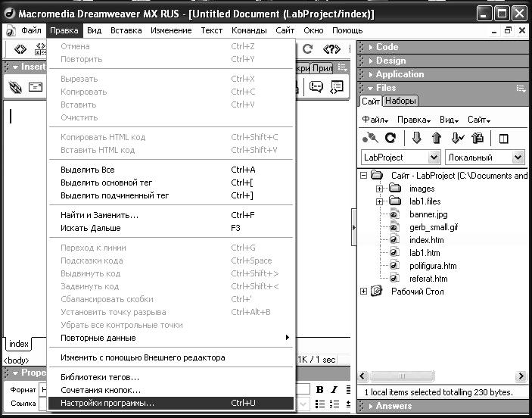This screenshot has height=418, width=532.
Task: Open the Files panel Сайт menu
Action: (479, 120)
